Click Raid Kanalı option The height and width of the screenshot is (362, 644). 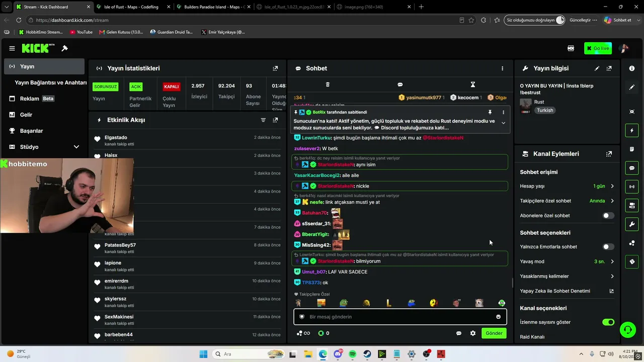tap(532, 337)
